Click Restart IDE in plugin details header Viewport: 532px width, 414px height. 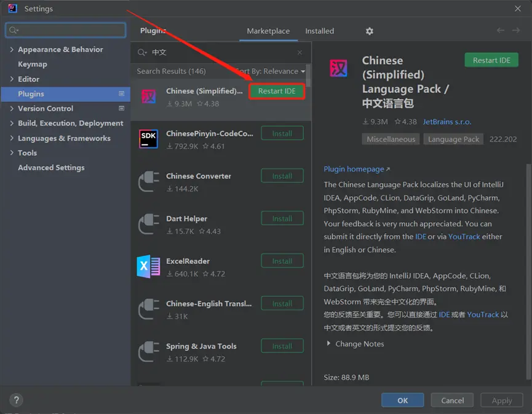coord(491,60)
